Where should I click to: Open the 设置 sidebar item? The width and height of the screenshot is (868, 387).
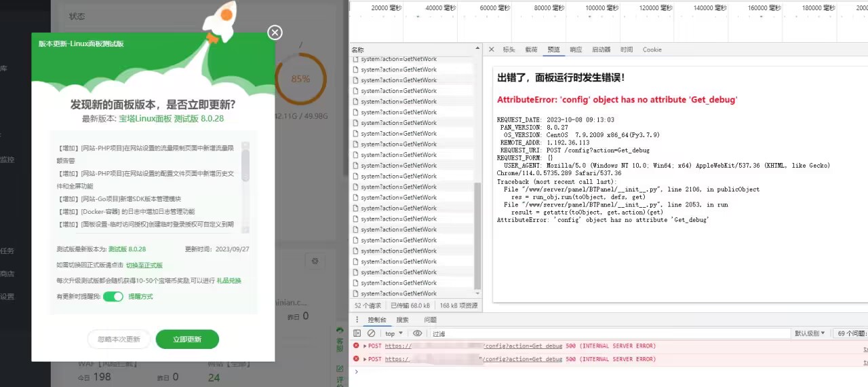tap(7, 297)
